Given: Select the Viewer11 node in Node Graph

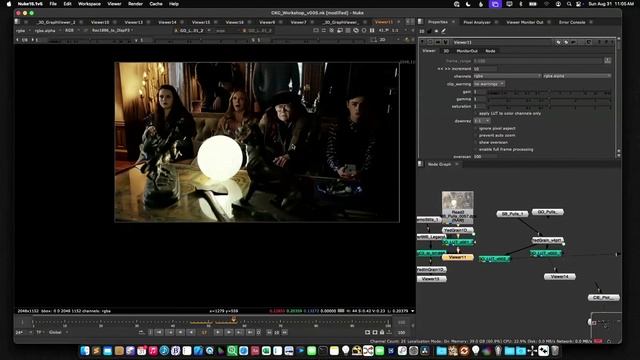Looking at the screenshot, I should click(458, 258).
